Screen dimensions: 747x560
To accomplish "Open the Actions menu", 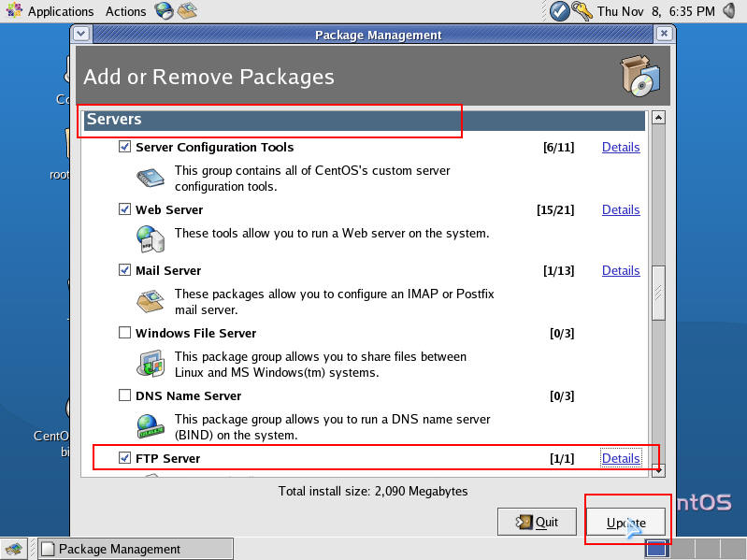I will click(126, 11).
